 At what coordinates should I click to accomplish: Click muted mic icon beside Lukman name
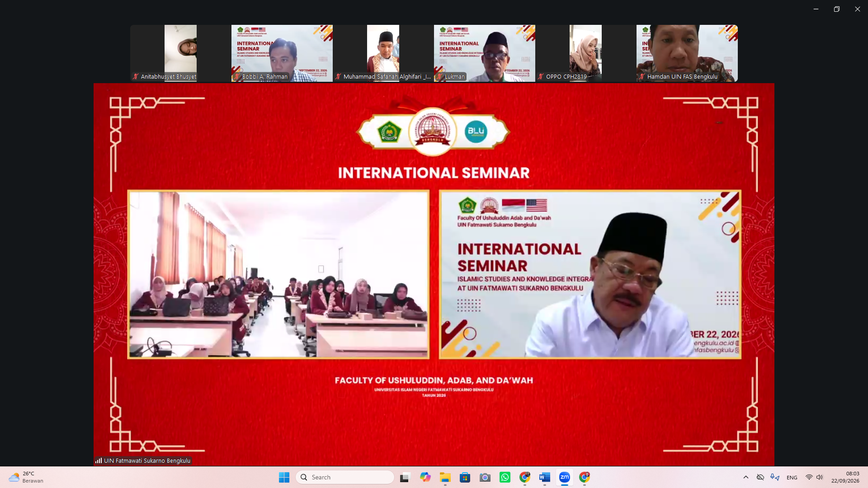coord(439,76)
